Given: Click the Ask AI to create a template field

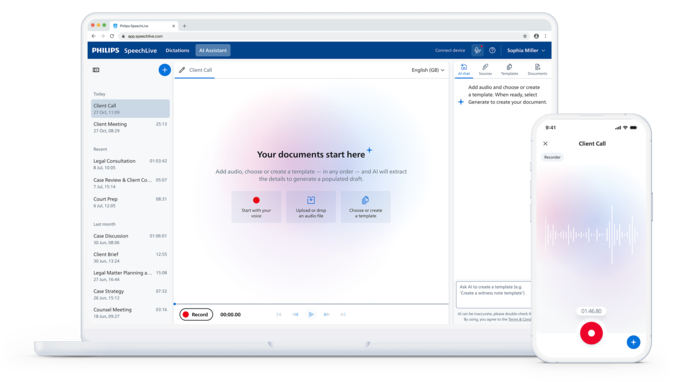Looking at the screenshot, I should [494, 295].
